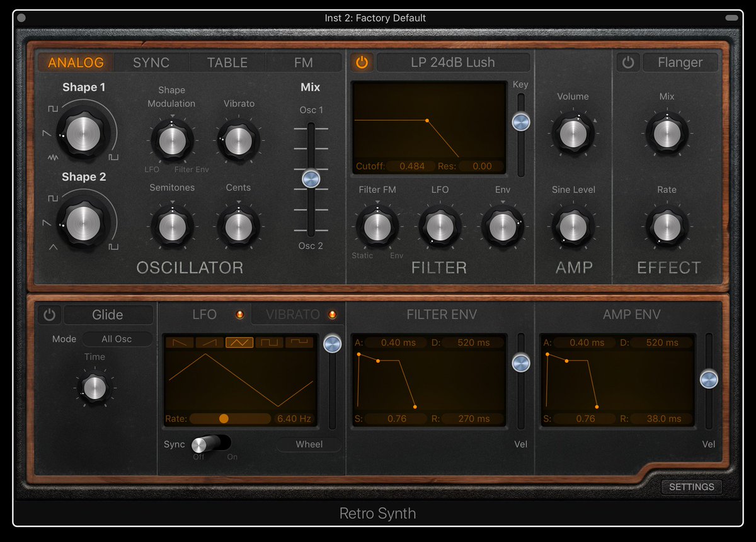The height and width of the screenshot is (542, 756).
Task: Click the window pill button at top right
Action: coord(732,18)
